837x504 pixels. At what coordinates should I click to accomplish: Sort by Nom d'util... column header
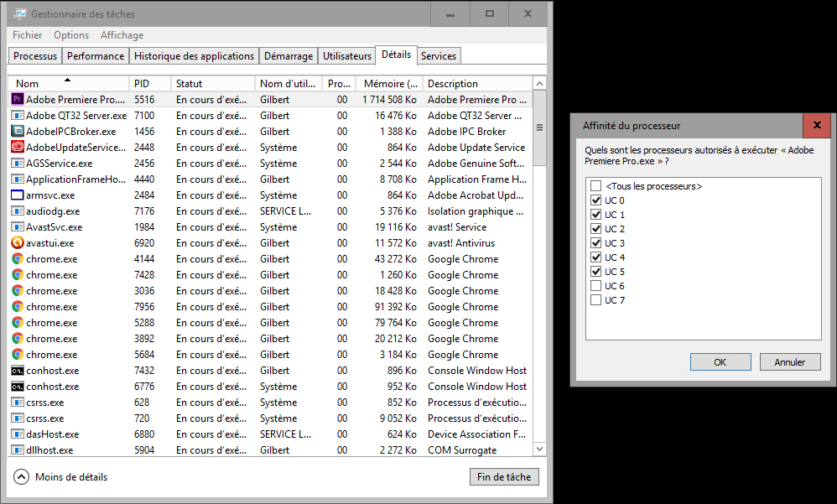pyautogui.click(x=288, y=83)
